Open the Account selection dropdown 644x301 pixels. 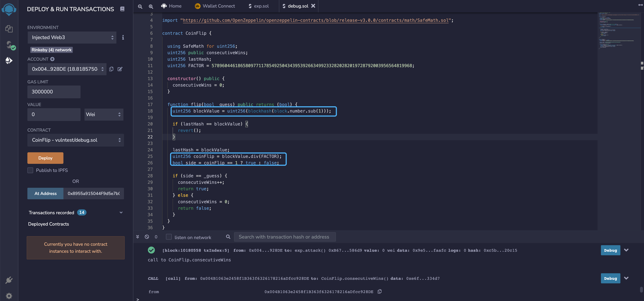67,69
